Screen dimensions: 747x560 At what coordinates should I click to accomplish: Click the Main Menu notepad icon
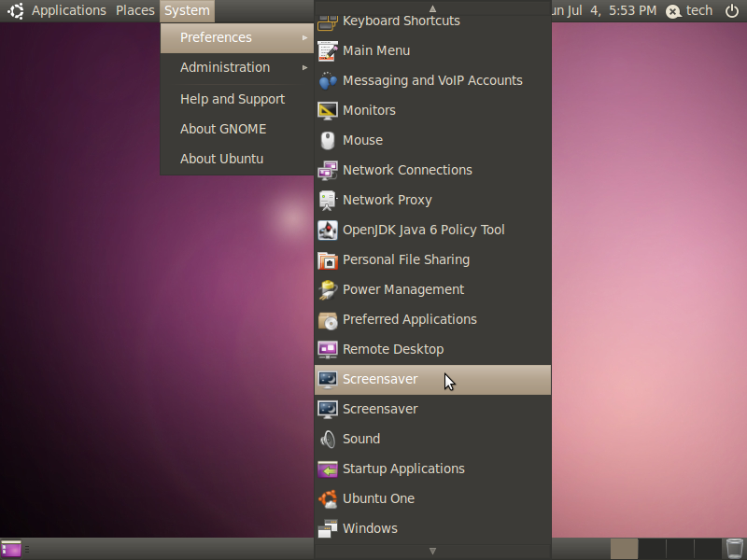(328, 50)
